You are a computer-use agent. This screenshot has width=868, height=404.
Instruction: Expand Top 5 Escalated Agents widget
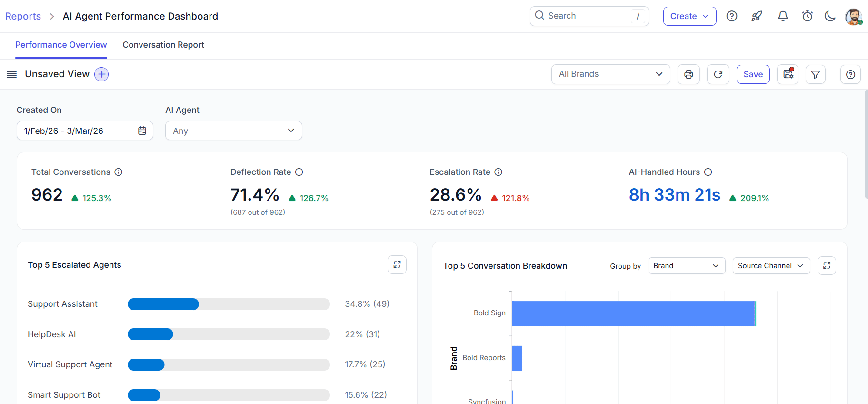click(x=397, y=264)
